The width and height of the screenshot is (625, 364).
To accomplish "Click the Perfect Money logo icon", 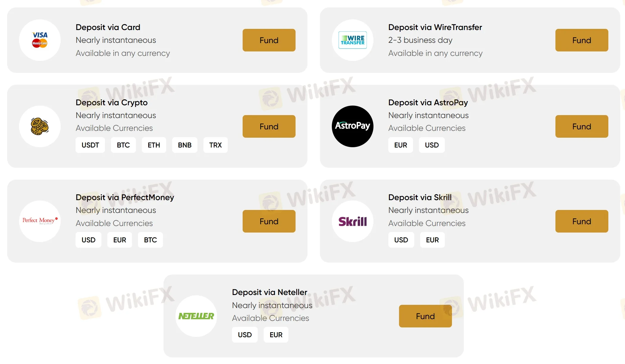I will coord(40,221).
